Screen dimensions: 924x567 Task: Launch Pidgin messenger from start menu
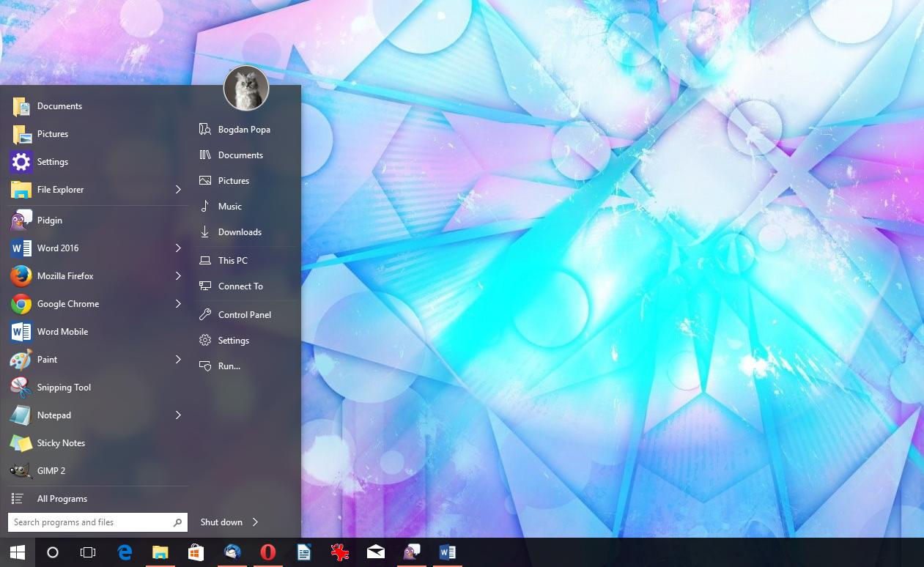click(97, 220)
